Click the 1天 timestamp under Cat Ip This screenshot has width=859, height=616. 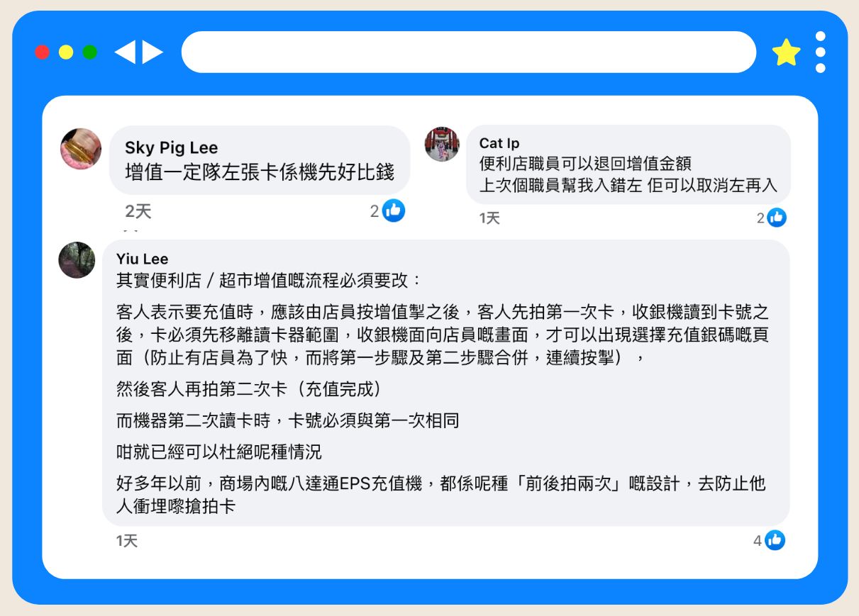(x=489, y=218)
